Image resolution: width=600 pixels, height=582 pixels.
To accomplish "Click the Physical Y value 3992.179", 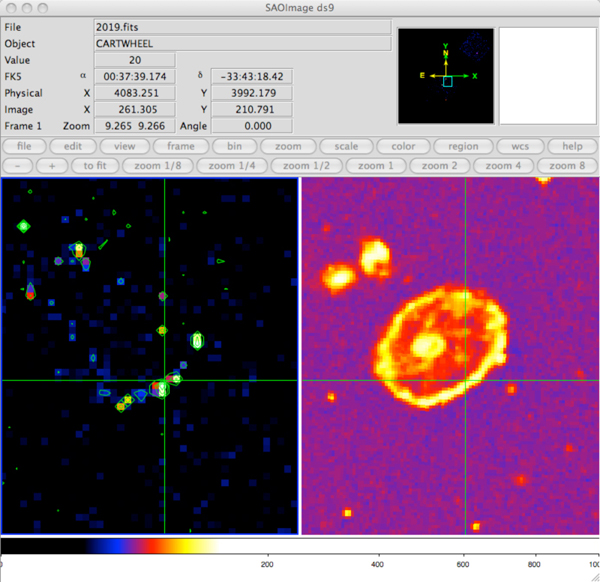I will (x=252, y=93).
